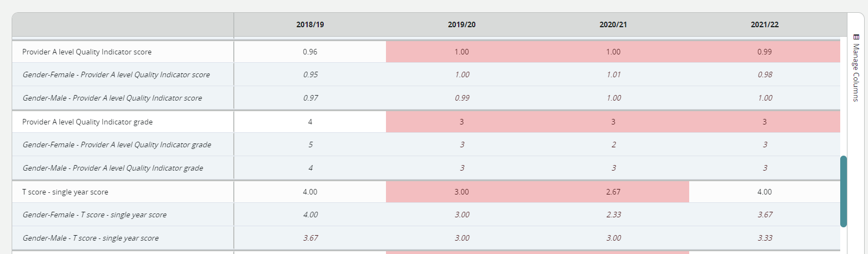Click Provider A level Quality Indicator score row label
This screenshot has width=868, height=254.
(87, 52)
